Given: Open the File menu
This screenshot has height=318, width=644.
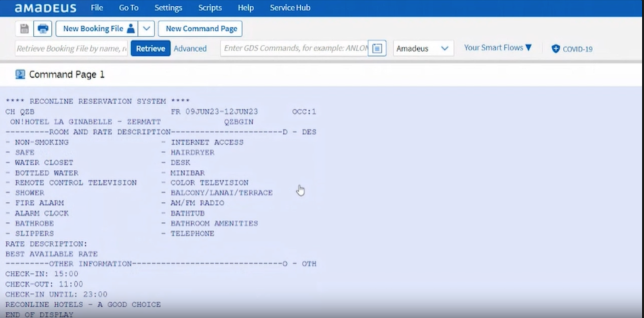Looking at the screenshot, I should (97, 8).
